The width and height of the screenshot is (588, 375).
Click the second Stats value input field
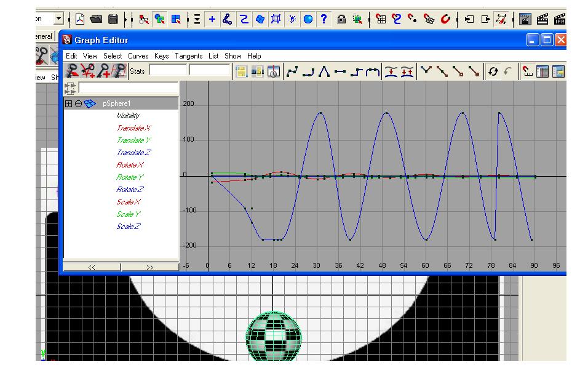(x=210, y=70)
